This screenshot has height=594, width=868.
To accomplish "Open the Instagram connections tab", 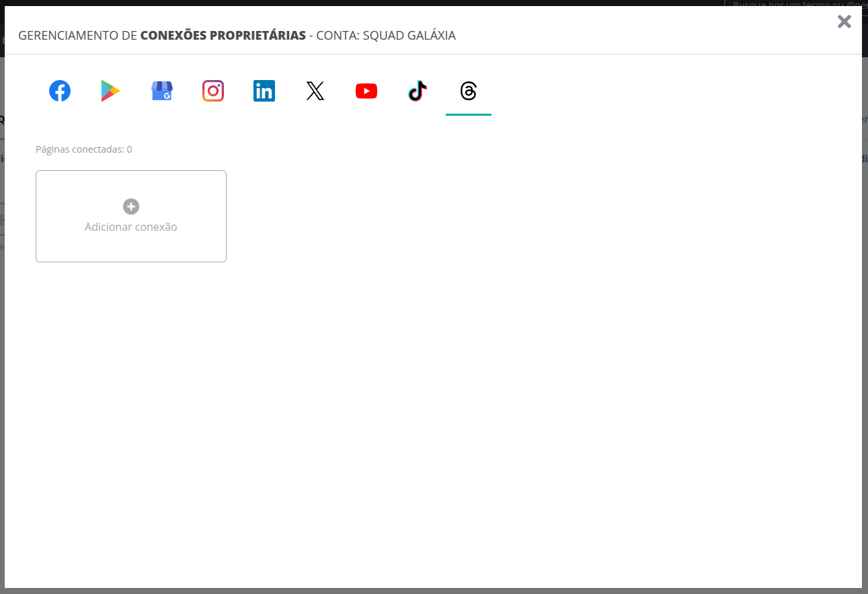I will (213, 91).
